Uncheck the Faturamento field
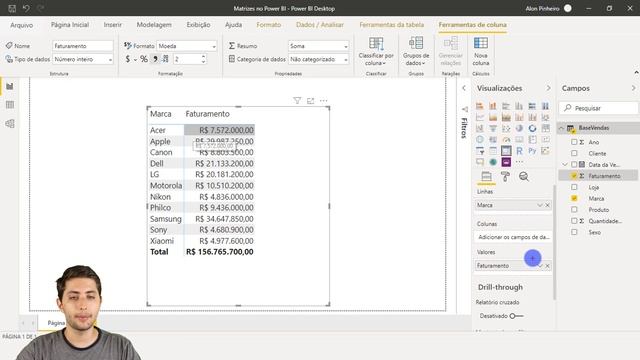 click(574, 176)
